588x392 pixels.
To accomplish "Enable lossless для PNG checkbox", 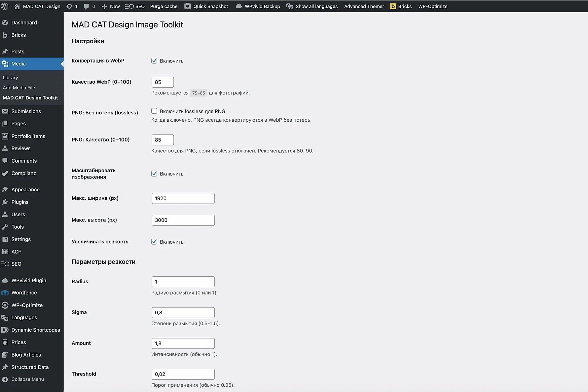I will (x=154, y=111).
